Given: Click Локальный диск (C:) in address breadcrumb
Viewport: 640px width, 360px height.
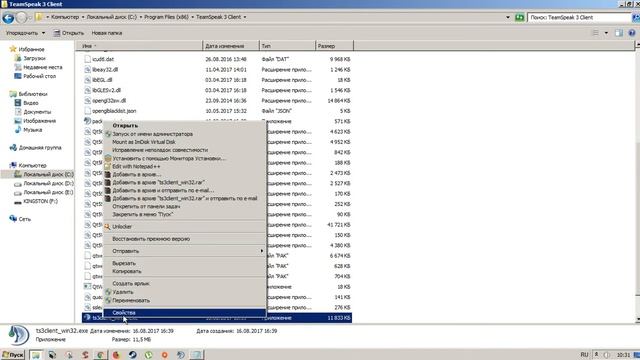Looking at the screenshot, I should click(x=111, y=17).
